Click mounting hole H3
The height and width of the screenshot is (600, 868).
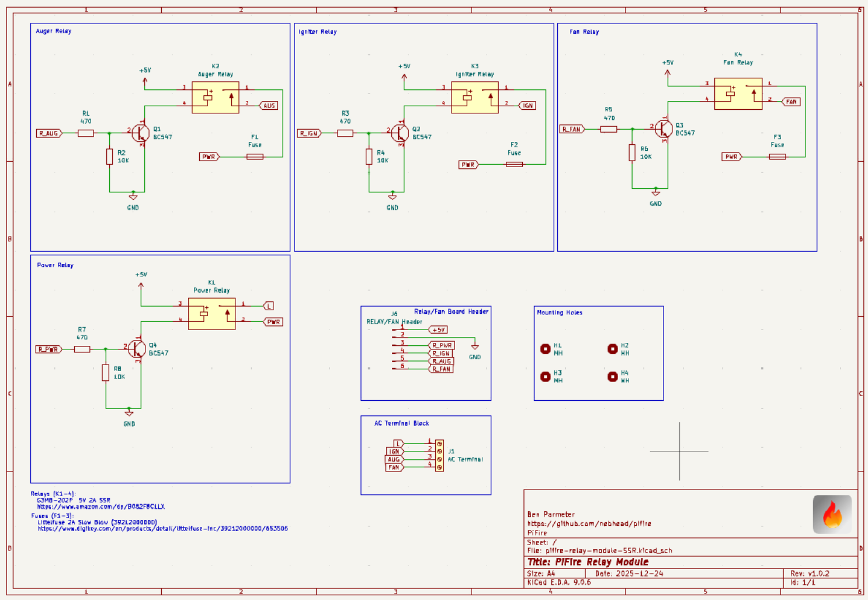click(x=546, y=376)
